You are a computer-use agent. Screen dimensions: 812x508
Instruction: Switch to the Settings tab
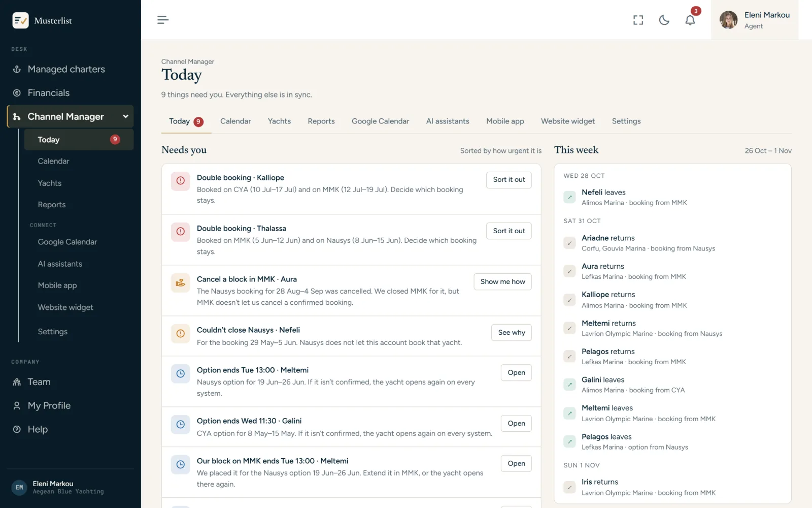point(626,121)
